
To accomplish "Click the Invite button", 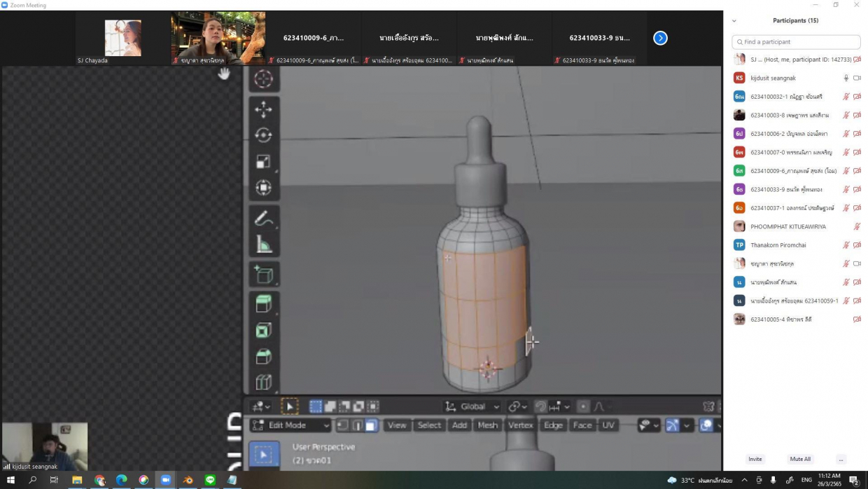I will coord(755,459).
